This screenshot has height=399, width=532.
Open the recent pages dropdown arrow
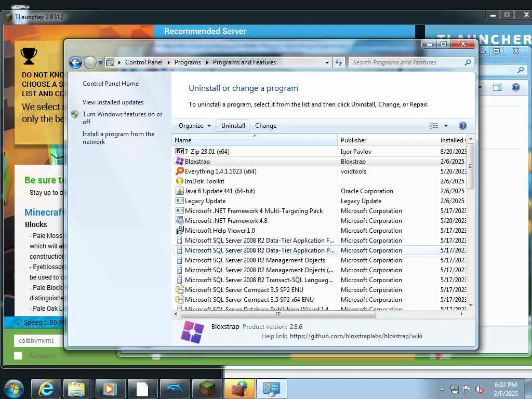coord(100,62)
